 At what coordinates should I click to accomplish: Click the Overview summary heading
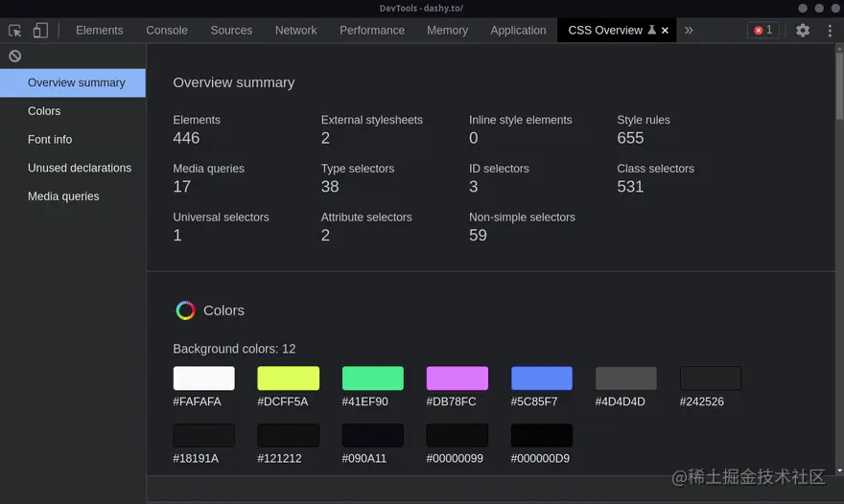click(x=234, y=82)
